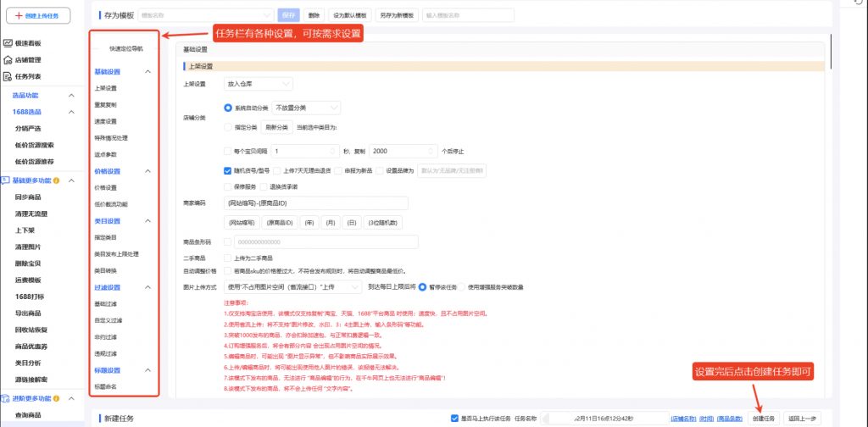
Task: Select the 系统自动分类 radio button
Action: click(x=227, y=108)
